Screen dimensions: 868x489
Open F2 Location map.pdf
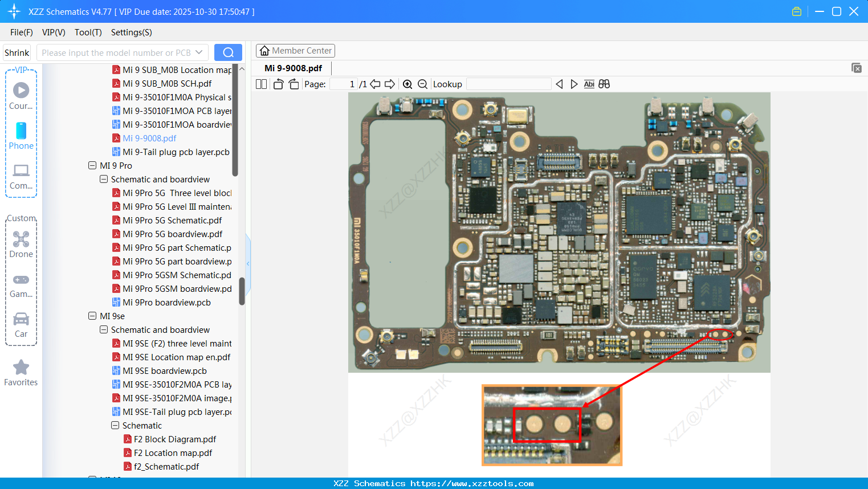tap(173, 453)
